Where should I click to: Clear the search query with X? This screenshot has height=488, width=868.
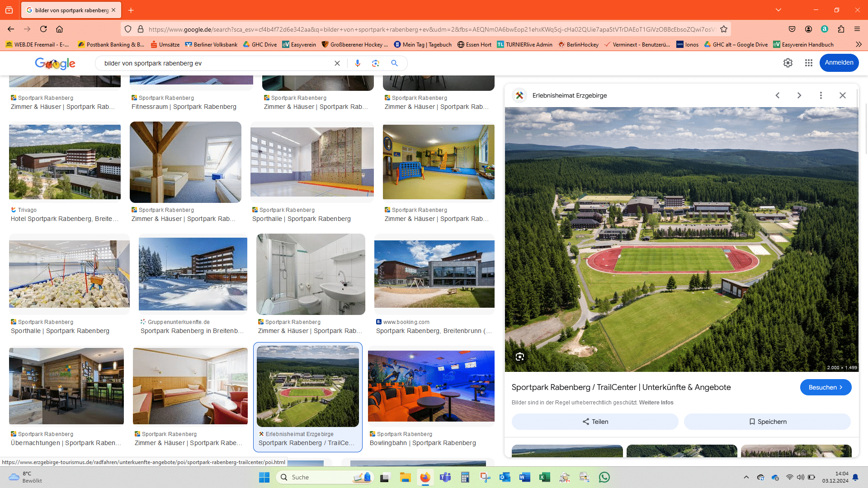tap(337, 63)
